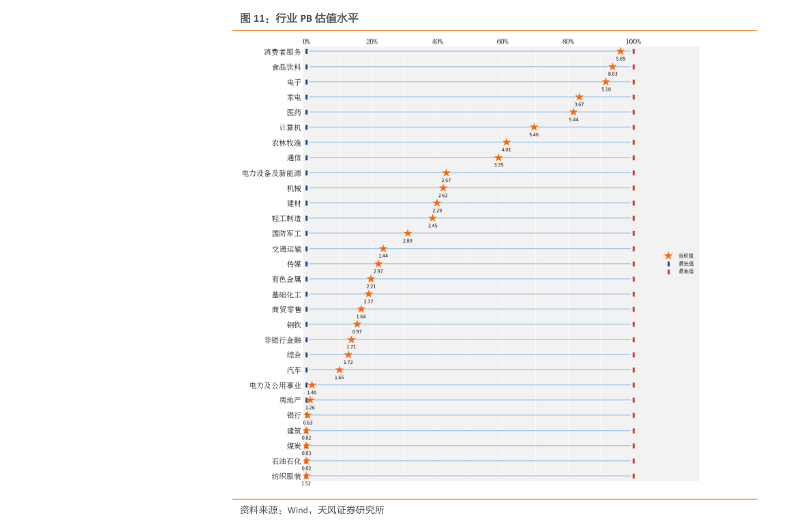Click the red 最高值 legend swatch

click(x=668, y=271)
